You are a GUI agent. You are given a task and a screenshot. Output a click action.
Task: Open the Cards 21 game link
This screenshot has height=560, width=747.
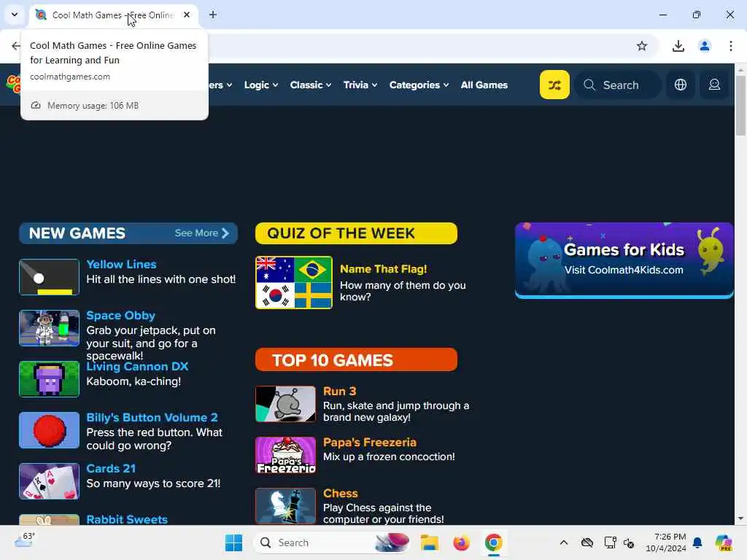point(111,468)
